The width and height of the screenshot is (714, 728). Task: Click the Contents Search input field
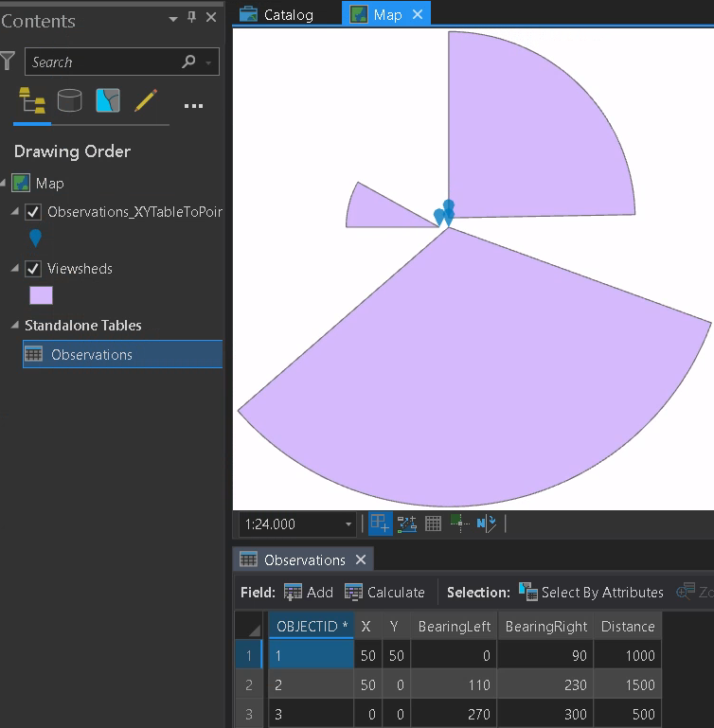pyautogui.click(x=104, y=62)
